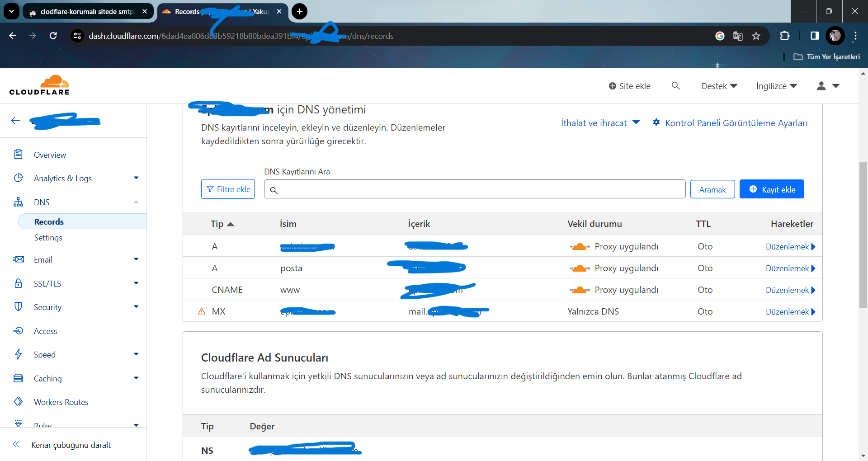
Task: Click the back arrow in the sidebar
Action: (x=16, y=121)
